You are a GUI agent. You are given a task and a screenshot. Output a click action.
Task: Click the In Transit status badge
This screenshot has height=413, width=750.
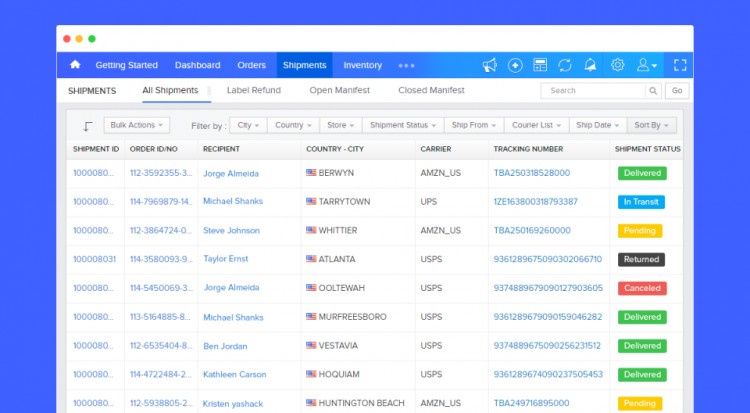(641, 202)
